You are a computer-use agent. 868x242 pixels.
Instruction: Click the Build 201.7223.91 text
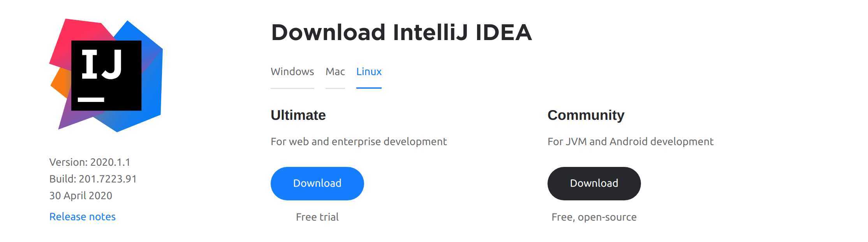click(93, 179)
